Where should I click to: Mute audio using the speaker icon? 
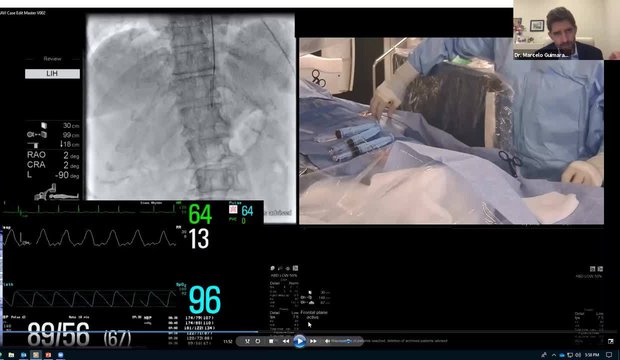(327, 341)
